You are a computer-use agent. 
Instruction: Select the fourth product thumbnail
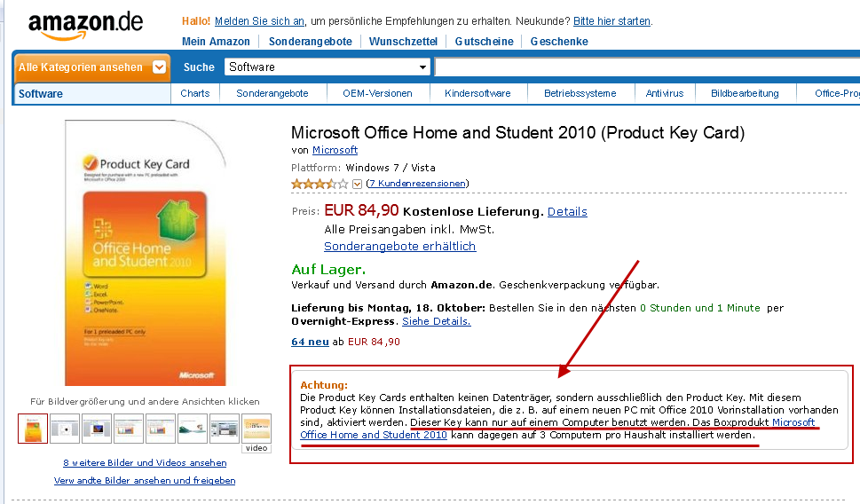[x=129, y=429]
